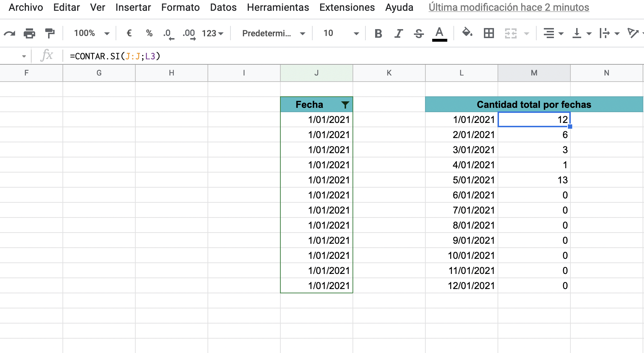Open the Última modificación hace 2 minutos link

click(509, 8)
